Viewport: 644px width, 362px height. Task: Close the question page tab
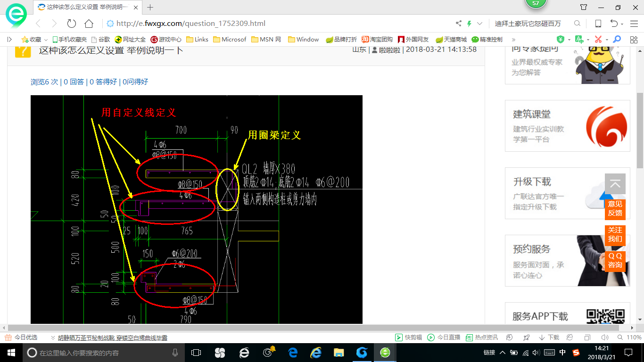pos(135,7)
